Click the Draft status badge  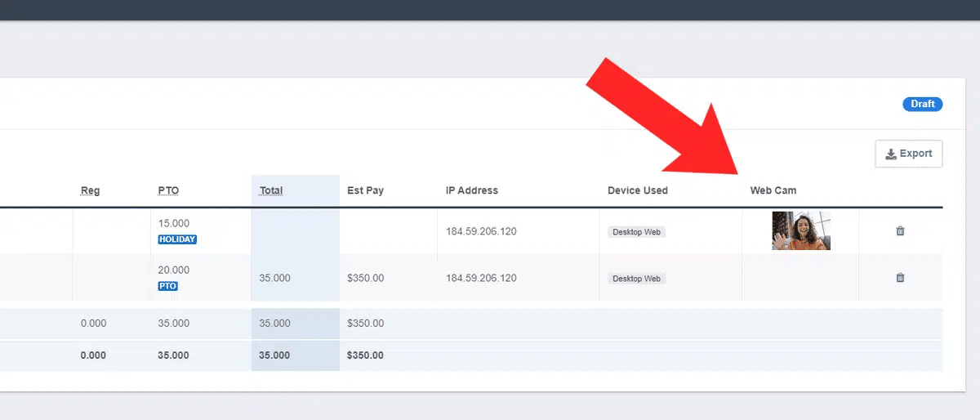pyautogui.click(x=923, y=105)
